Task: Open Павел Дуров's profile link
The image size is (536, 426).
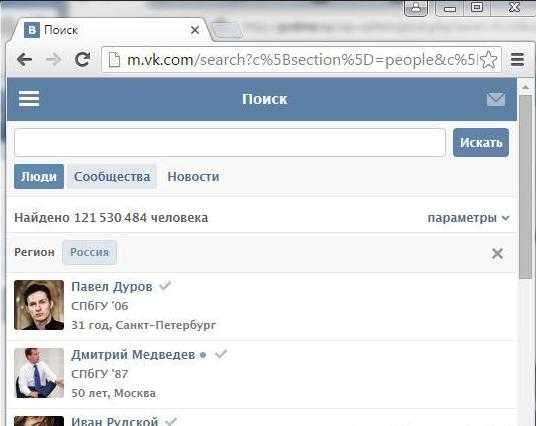Action: [x=112, y=287]
